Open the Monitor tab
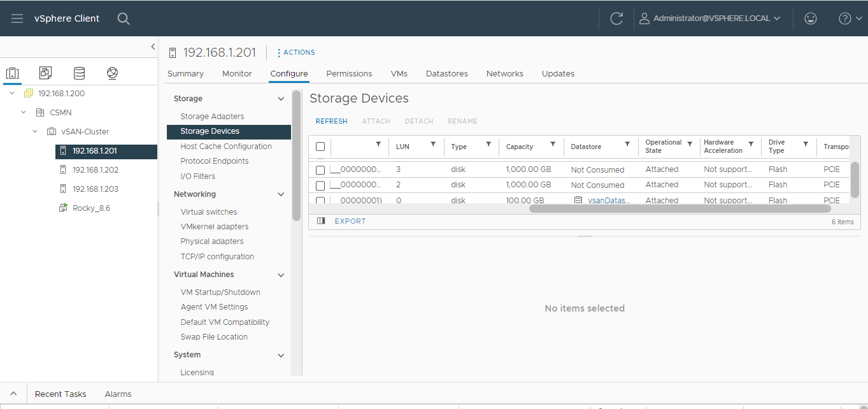 [x=237, y=74]
